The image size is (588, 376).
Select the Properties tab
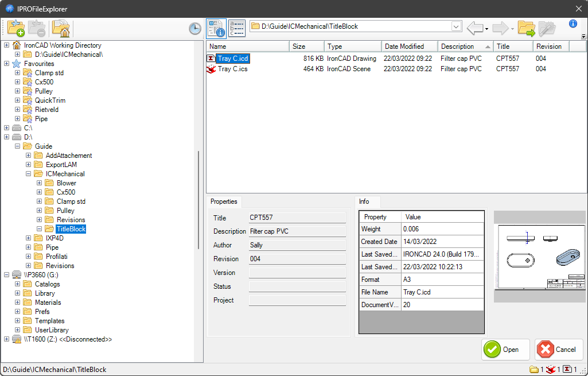point(224,201)
